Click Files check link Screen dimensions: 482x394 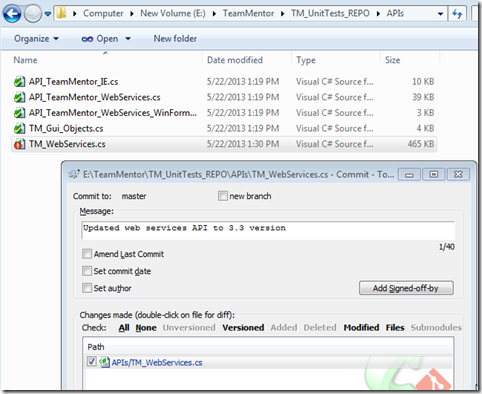(x=395, y=328)
